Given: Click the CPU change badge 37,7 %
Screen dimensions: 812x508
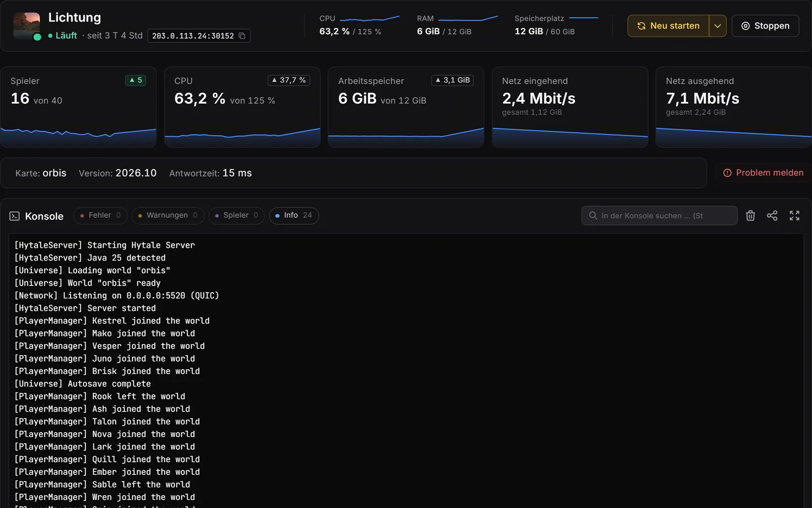Looking at the screenshot, I should click(289, 80).
